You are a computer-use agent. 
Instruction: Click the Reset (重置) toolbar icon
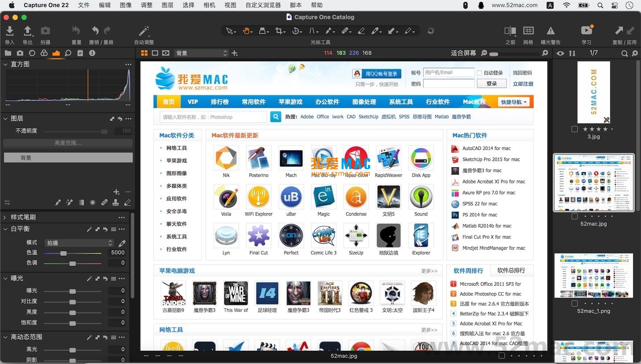coord(76,31)
